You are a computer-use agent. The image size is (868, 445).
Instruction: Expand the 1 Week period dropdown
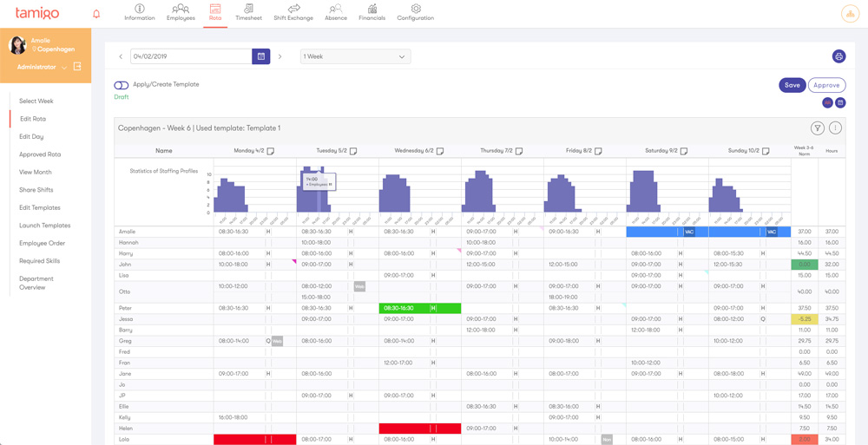click(x=355, y=56)
